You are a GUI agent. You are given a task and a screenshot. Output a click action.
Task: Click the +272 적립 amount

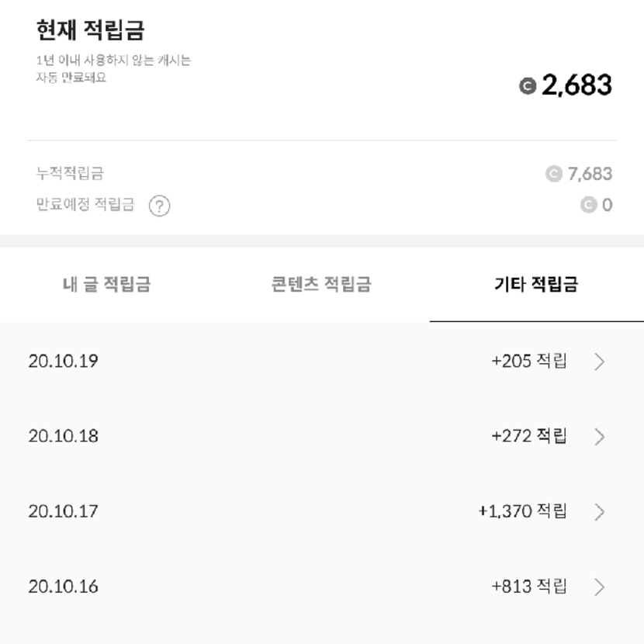click(x=529, y=436)
